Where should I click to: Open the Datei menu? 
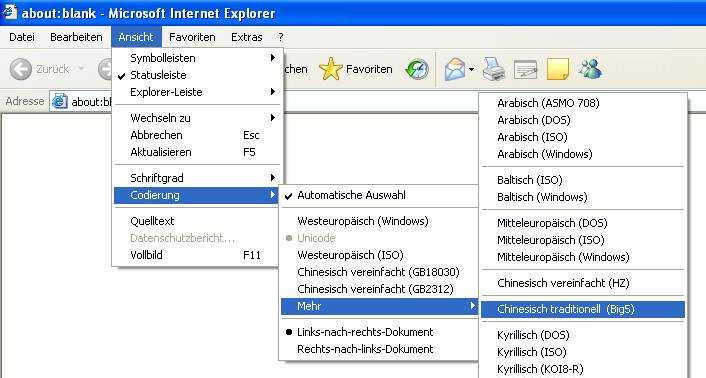click(22, 37)
